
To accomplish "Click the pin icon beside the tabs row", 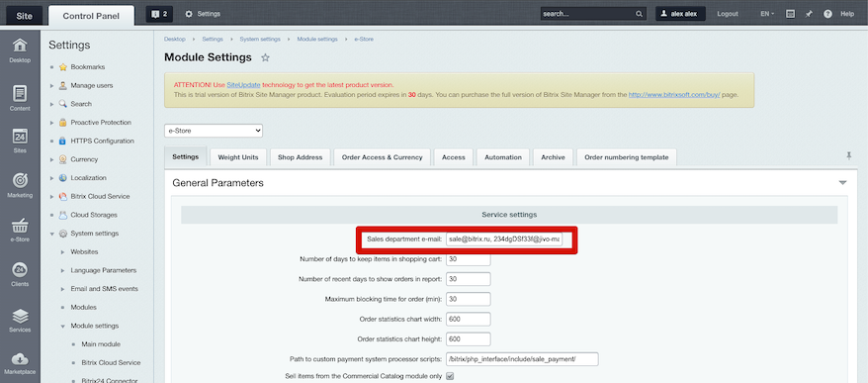I will [848, 156].
